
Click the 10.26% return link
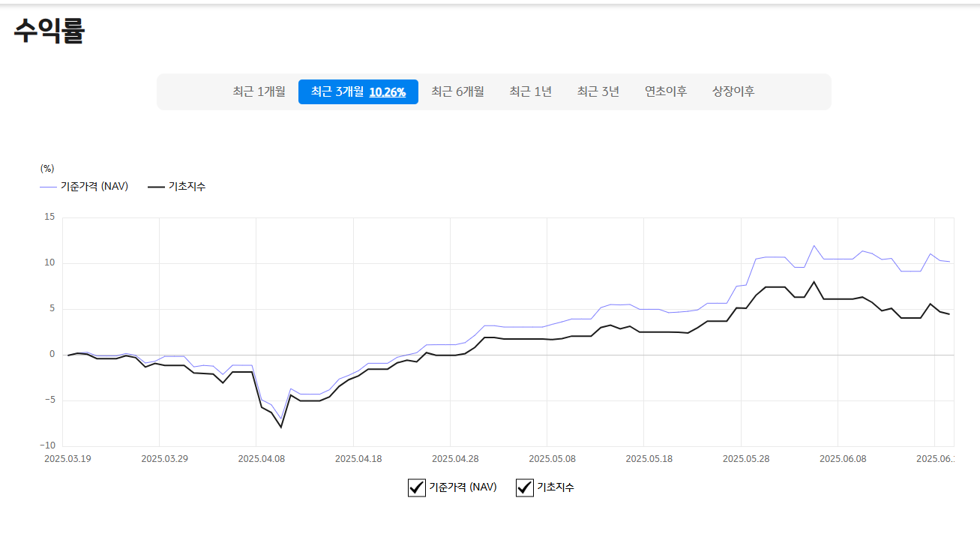point(388,92)
